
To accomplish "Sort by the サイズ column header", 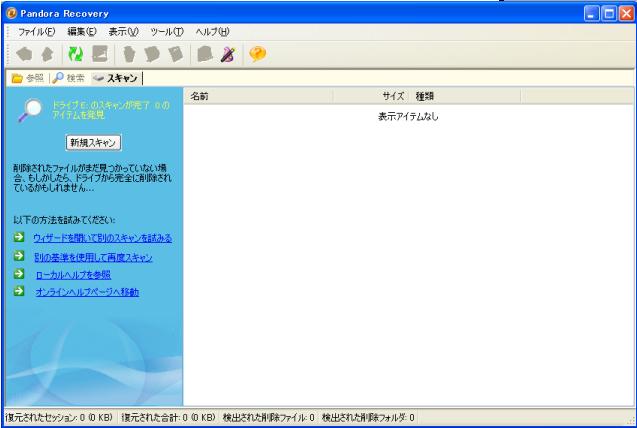I will [372, 96].
